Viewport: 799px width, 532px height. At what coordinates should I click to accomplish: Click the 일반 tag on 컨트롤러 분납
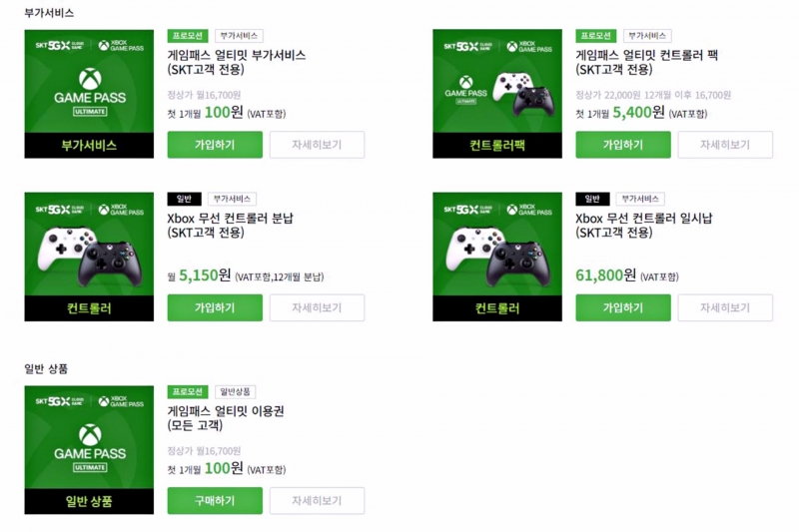184,199
